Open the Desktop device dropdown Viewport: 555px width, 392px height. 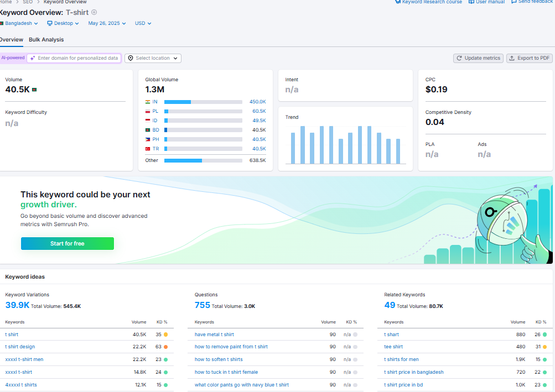63,23
